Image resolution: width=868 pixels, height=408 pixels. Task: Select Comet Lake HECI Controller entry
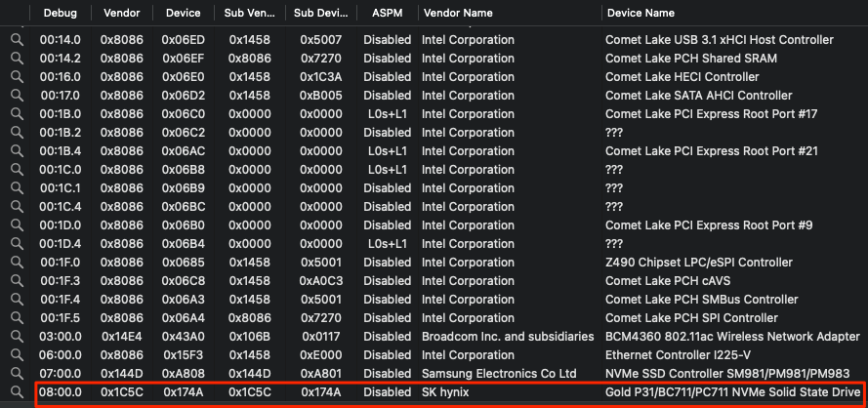tap(682, 77)
